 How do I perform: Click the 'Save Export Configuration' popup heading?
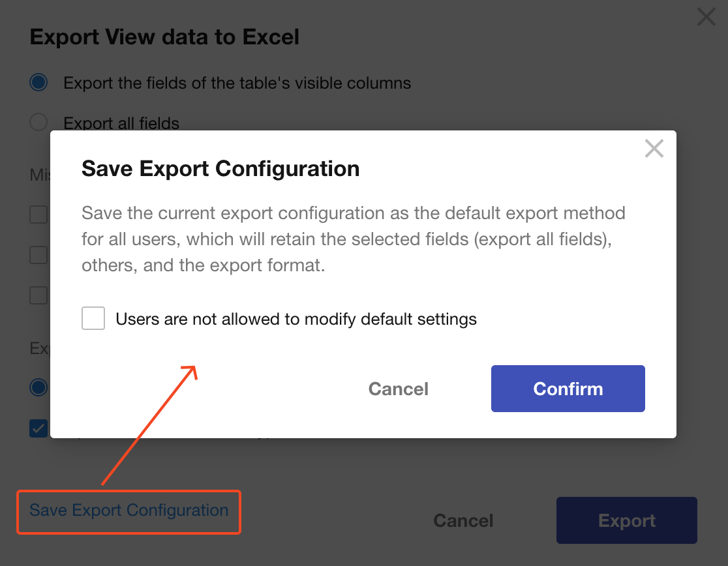point(220,169)
